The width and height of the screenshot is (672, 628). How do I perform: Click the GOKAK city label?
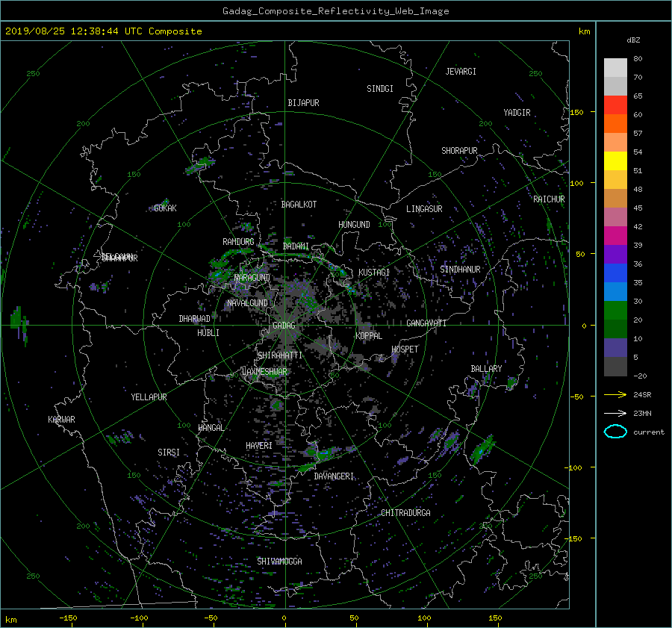(x=166, y=208)
